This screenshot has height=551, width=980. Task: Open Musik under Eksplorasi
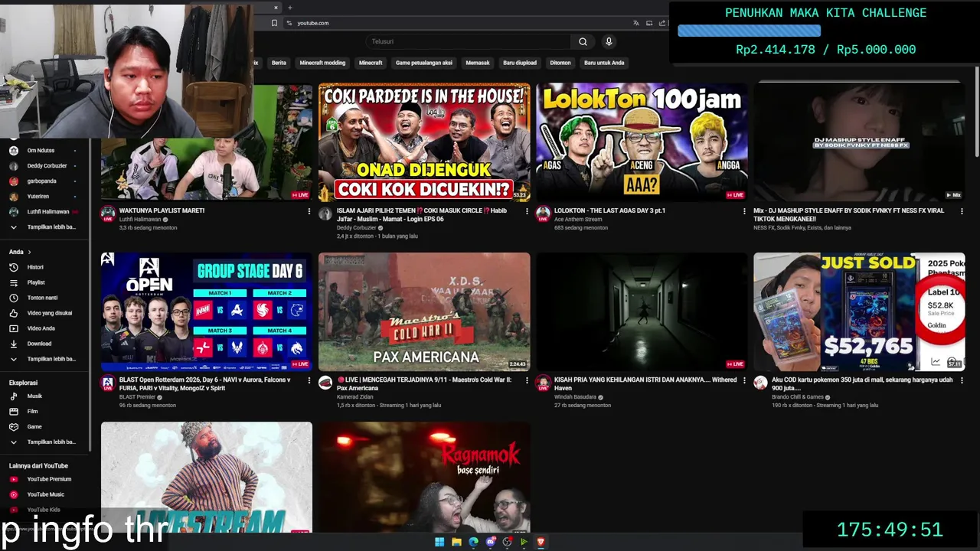(x=34, y=396)
